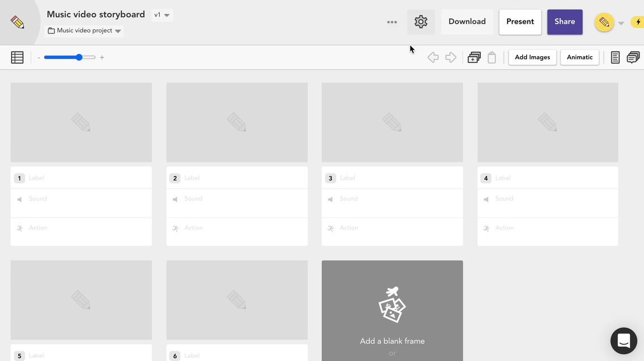Click the Share button
The height and width of the screenshot is (361, 644).
564,22
